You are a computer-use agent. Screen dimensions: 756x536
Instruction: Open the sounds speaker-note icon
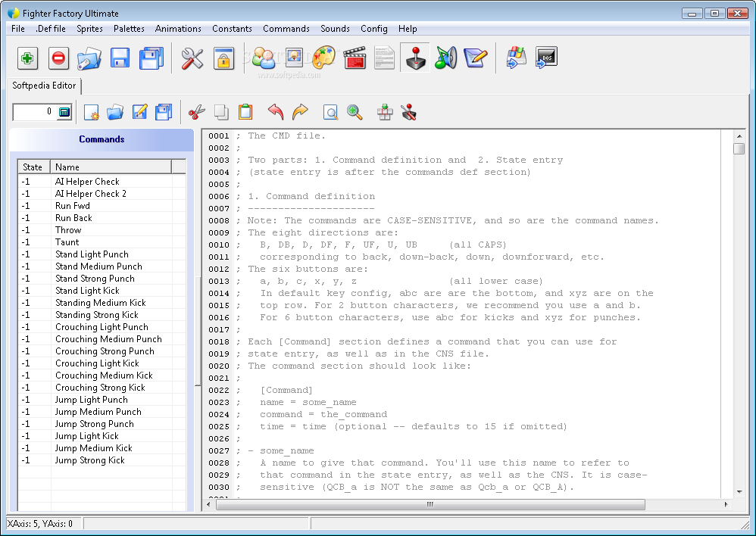445,58
